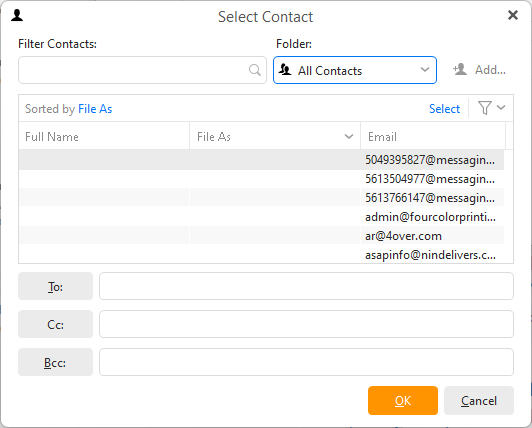Confirm with the orange OK button
This screenshot has width=532, height=428.
click(403, 401)
